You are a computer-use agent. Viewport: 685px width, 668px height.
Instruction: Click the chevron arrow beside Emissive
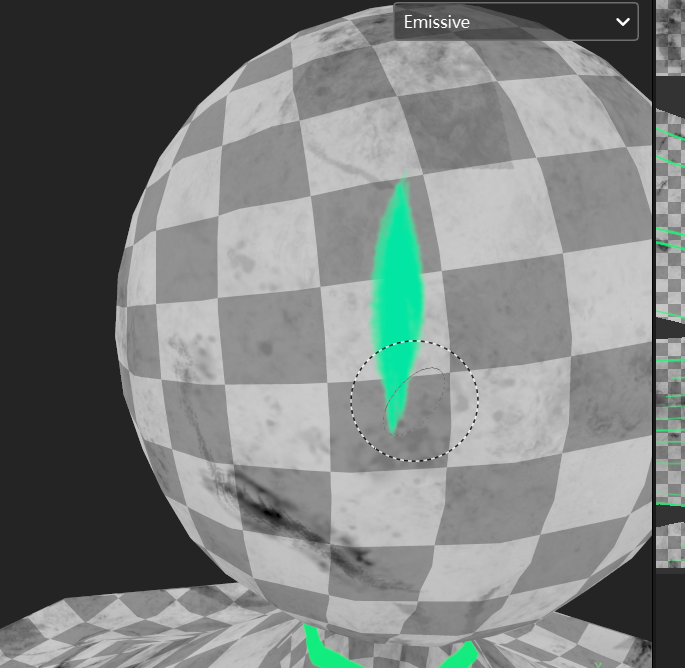click(623, 21)
